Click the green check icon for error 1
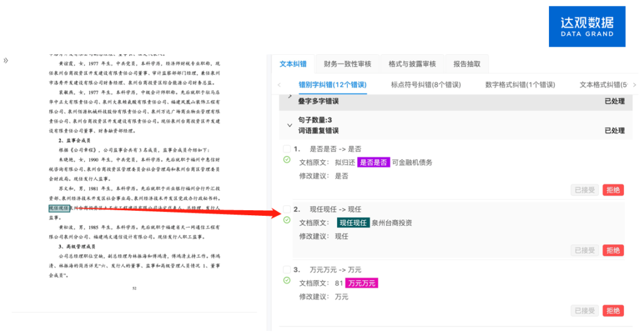The width and height of the screenshot is (644, 336). tap(287, 160)
